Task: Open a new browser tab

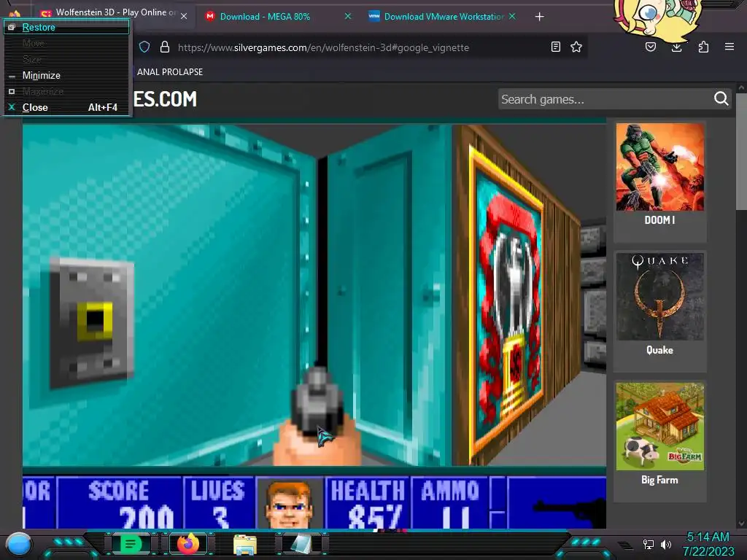Action: pyautogui.click(x=539, y=17)
